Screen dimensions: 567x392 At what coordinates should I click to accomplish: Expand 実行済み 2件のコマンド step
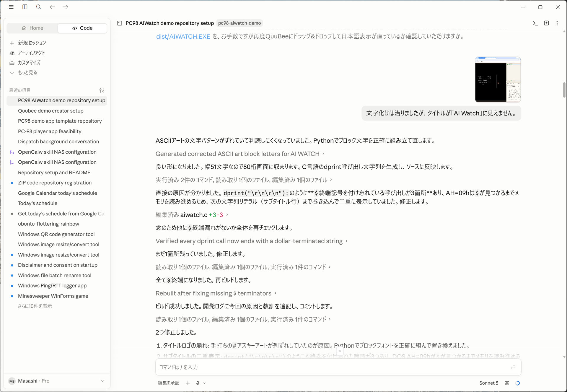(x=244, y=180)
